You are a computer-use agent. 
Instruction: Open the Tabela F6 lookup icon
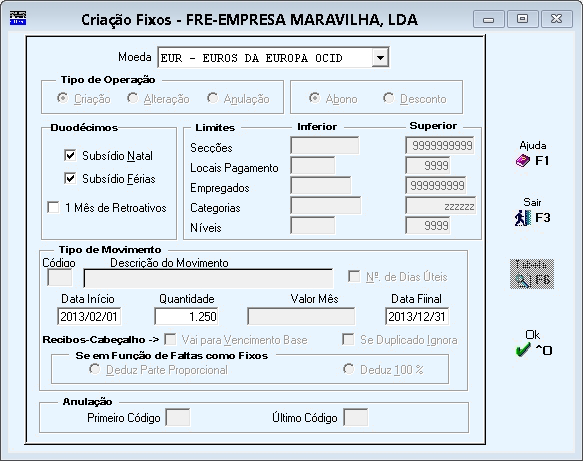(532, 274)
